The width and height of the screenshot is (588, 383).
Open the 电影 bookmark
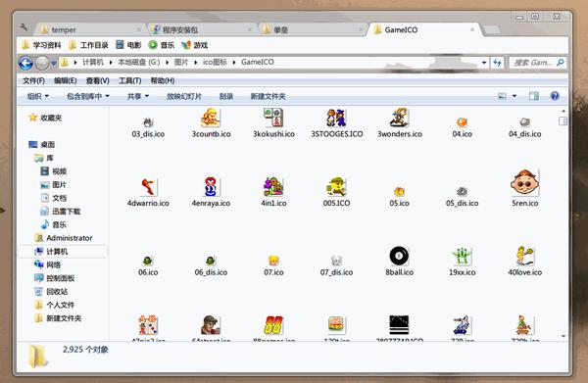tap(128, 45)
